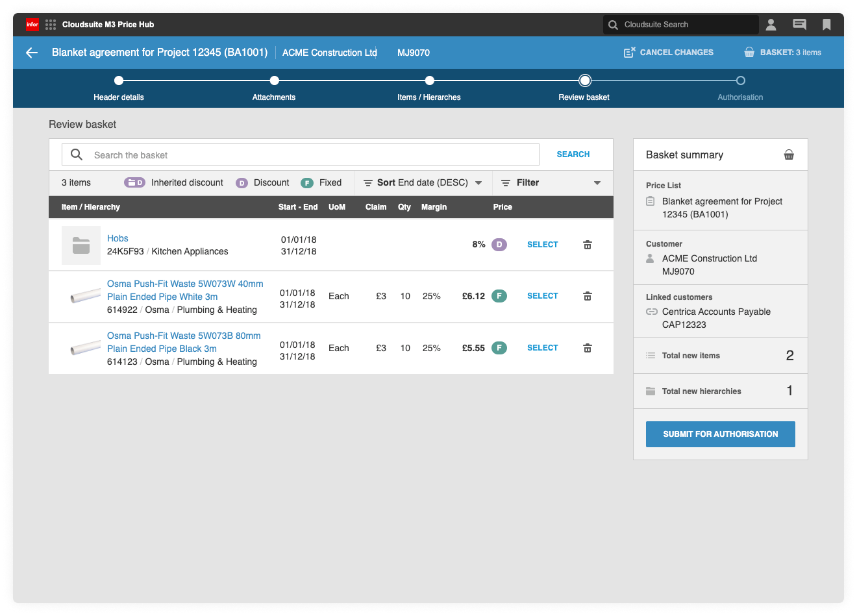Image resolution: width=857 pixels, height=616 pixels.
Task: Click the Qty column header
Action: [404, 207]
